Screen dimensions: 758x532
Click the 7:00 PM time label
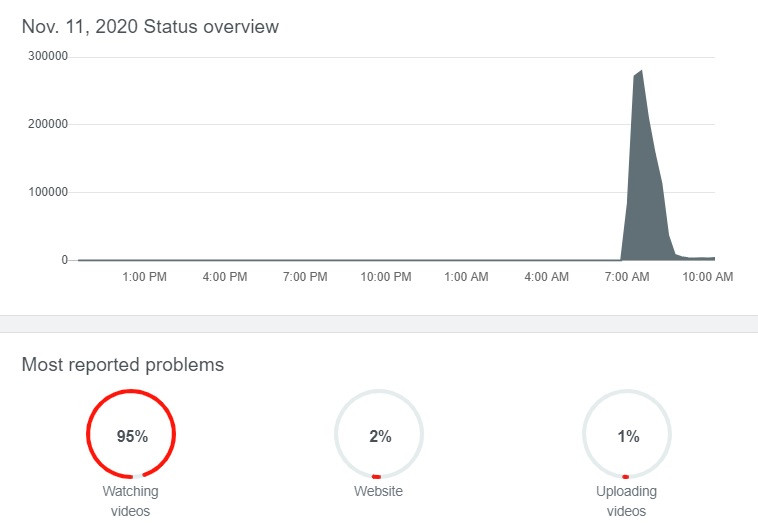[305, 277]
